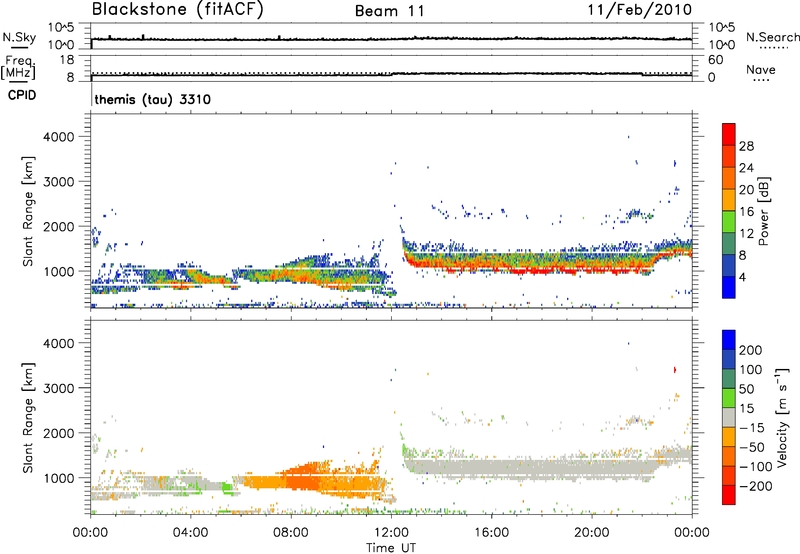Pick the green 12 dB power colorbar segment
This screenshot has height=554, width=800.
pos(729,222)
